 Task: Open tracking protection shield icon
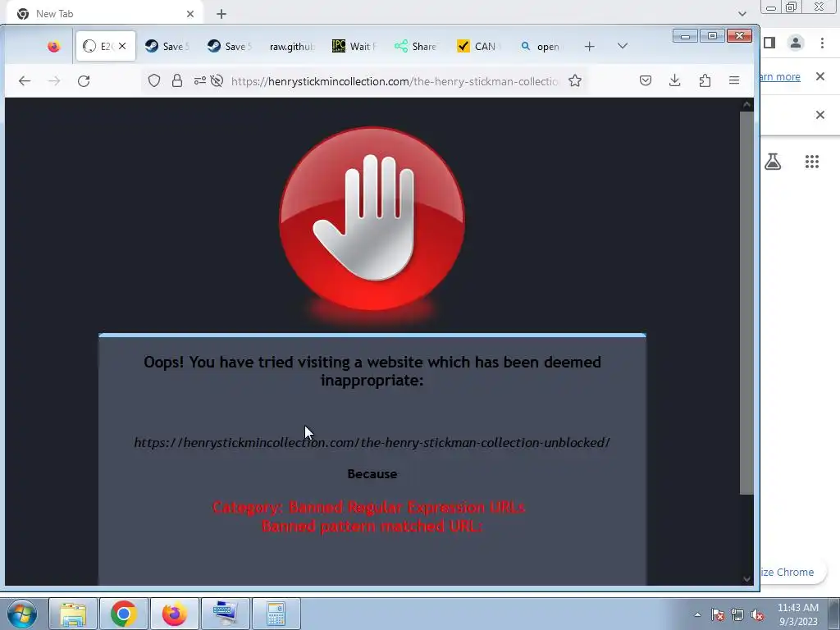[x=154, y=81]
